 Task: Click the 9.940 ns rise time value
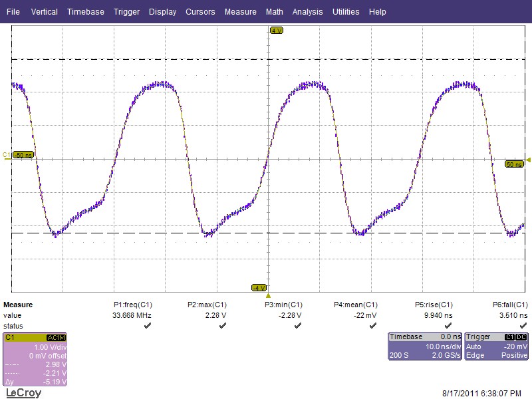(438, 315)
